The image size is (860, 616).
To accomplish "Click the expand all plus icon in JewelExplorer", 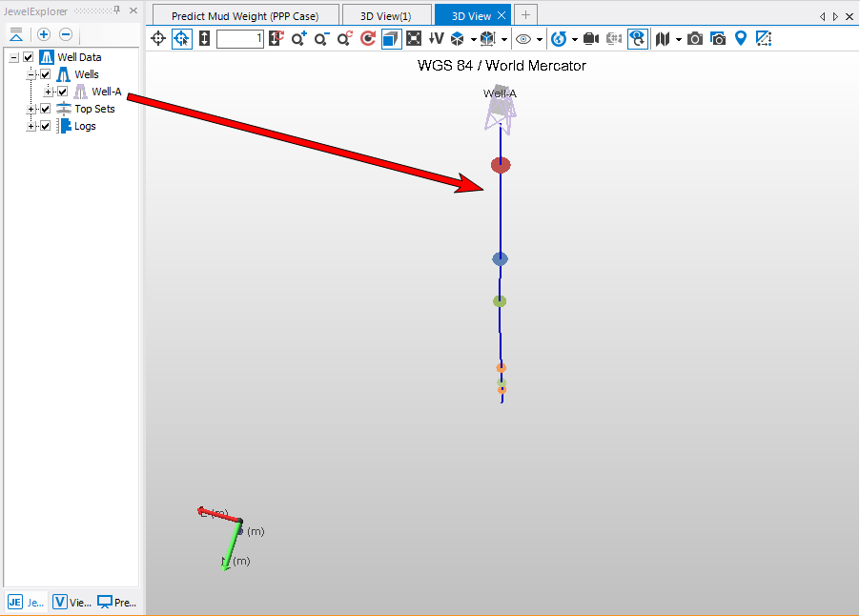I will (44, 34).
